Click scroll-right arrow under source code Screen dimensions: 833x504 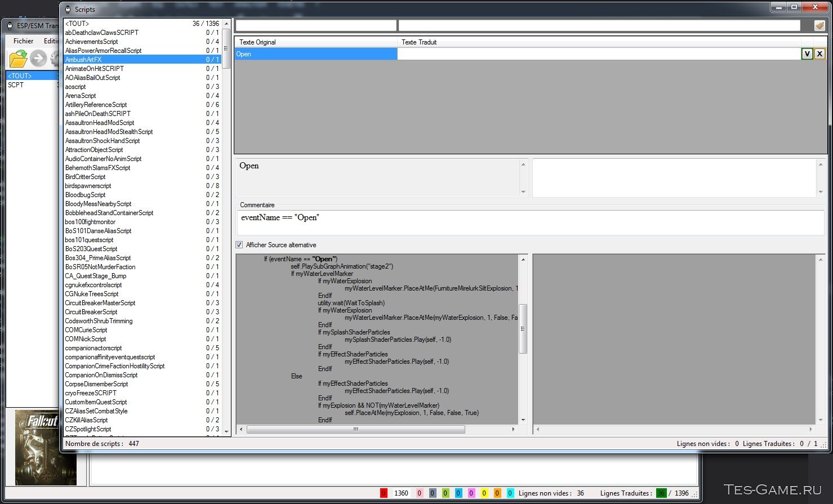point(513,429)
